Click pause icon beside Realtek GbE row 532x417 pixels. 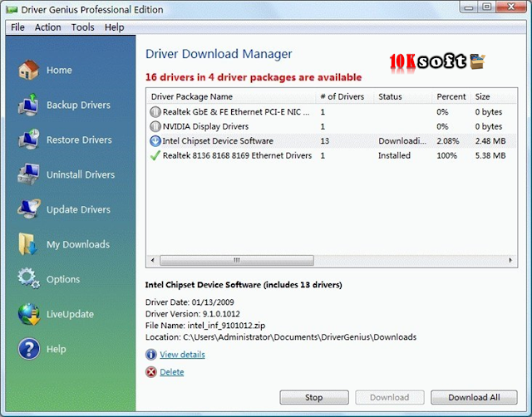tap(155, 111)
